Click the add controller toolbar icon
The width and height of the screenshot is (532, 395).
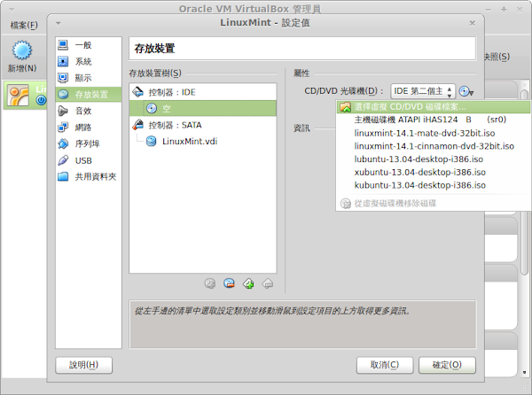[x=248, y=283]
